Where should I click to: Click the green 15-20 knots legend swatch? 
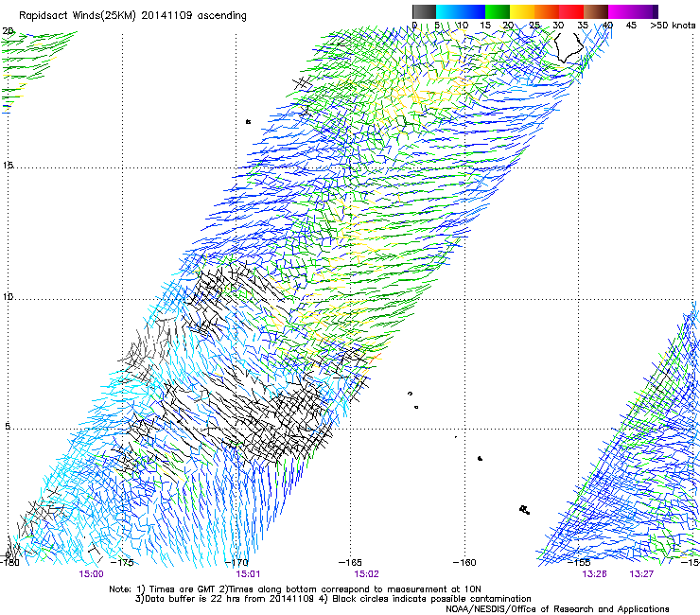point(497,11)
